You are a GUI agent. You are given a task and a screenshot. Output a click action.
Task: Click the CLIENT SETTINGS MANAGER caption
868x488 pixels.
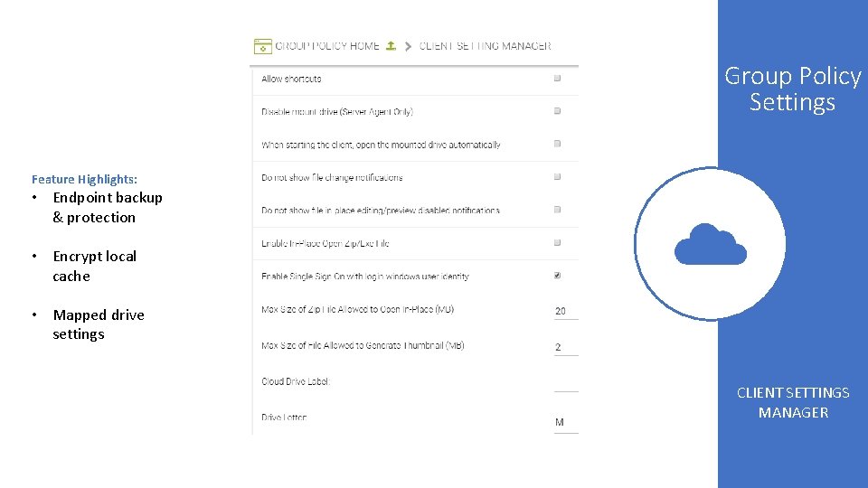(x=793, y=402)
